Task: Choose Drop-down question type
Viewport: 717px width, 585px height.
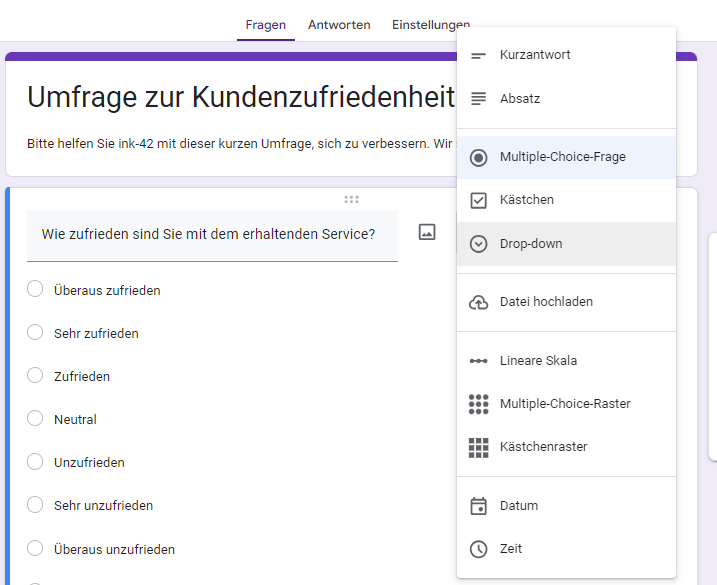Action: tap(531, 244)
